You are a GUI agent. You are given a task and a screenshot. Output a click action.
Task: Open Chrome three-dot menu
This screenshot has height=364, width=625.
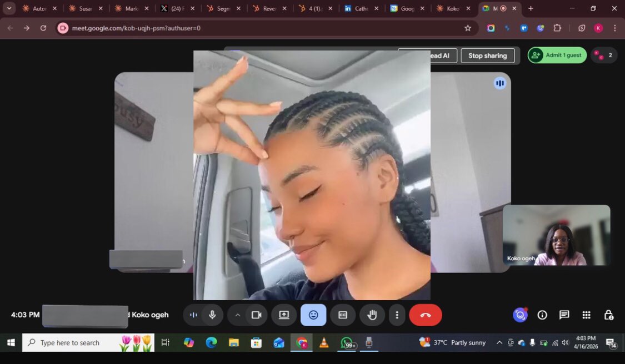614,28
